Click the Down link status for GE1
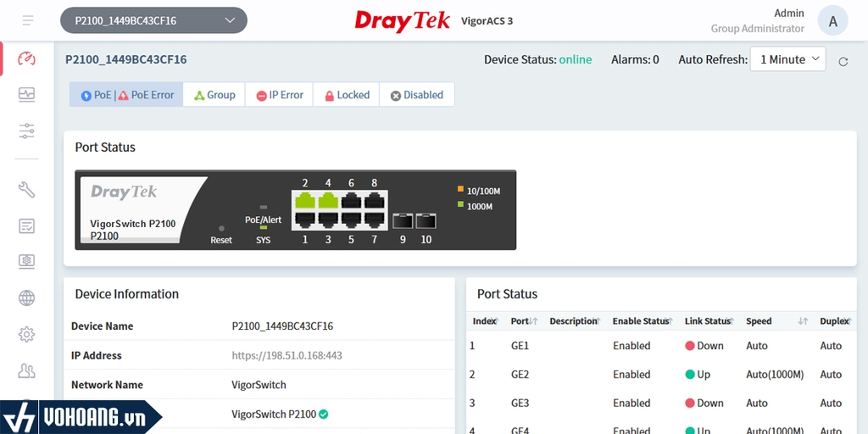 pyautogui.click(x=704, y=346)
